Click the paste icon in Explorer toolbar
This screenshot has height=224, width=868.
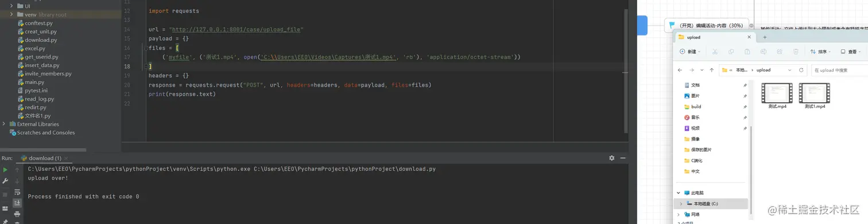[x=747, y=52]
